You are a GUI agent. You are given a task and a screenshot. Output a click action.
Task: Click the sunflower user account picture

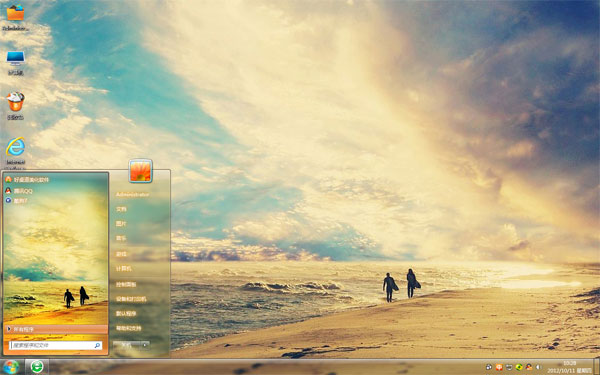click(x=140, y=171)
